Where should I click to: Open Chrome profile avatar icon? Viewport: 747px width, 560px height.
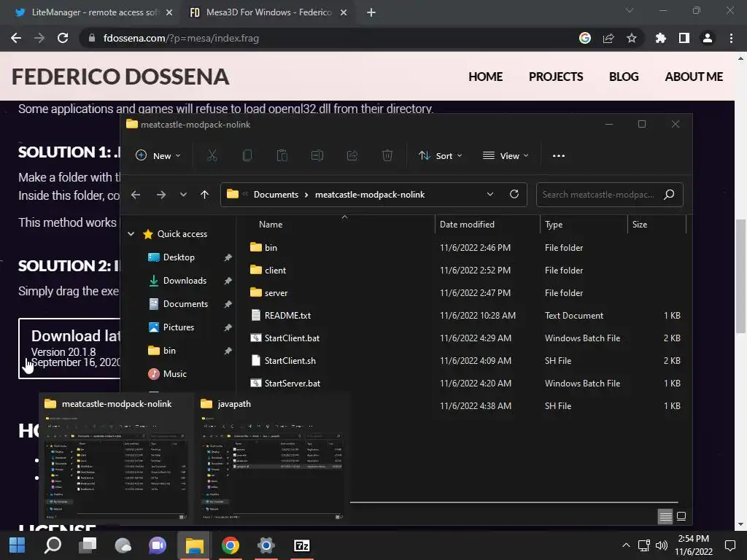pos(708,38)
